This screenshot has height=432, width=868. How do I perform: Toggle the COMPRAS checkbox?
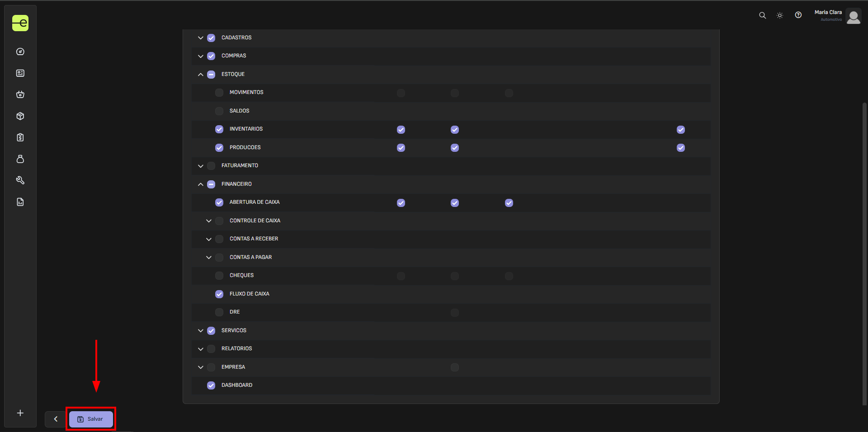point(211,56)
